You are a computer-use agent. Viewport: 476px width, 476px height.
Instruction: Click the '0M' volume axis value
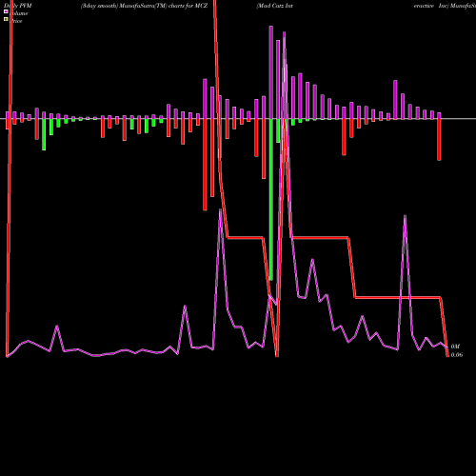coord(455,347)
